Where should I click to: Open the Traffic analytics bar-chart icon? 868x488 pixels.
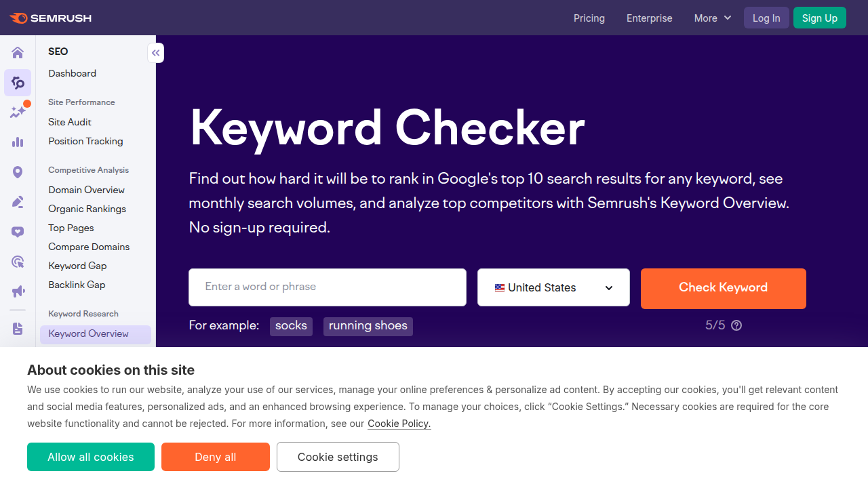[17, 142]
